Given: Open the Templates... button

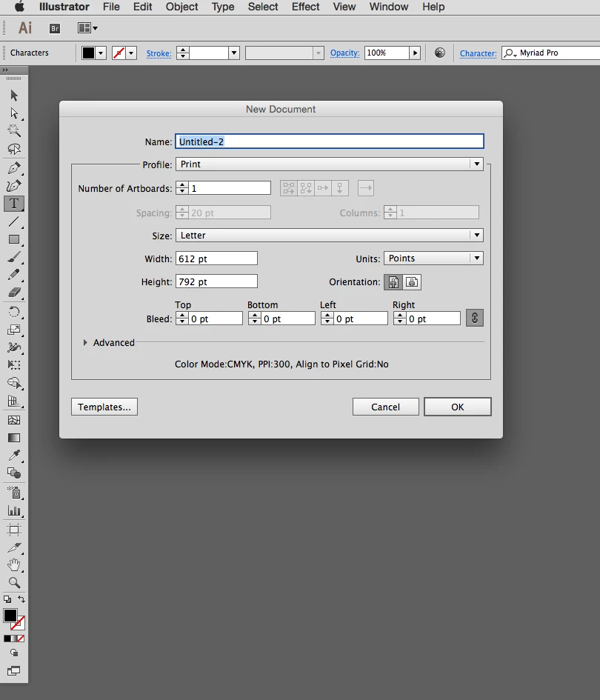Looking at the screenshot, I should tap(104, 407).
